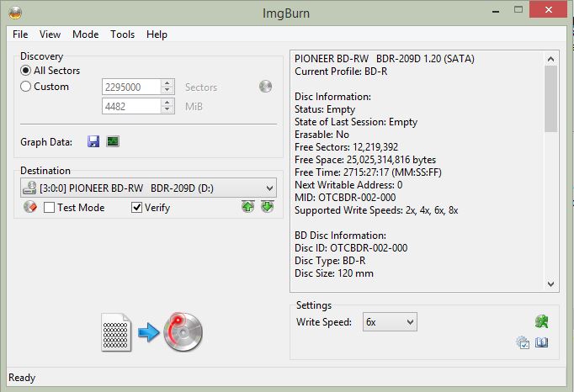Click the ImgBurn app icon in title bar

tap(15, 13)
